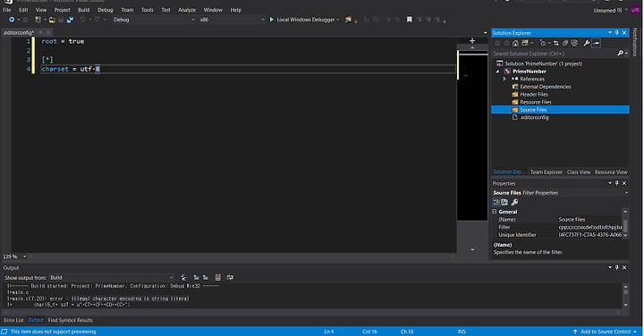Close the .editorconfig editor tab
The image size is (644, 336).
[48, 32]
